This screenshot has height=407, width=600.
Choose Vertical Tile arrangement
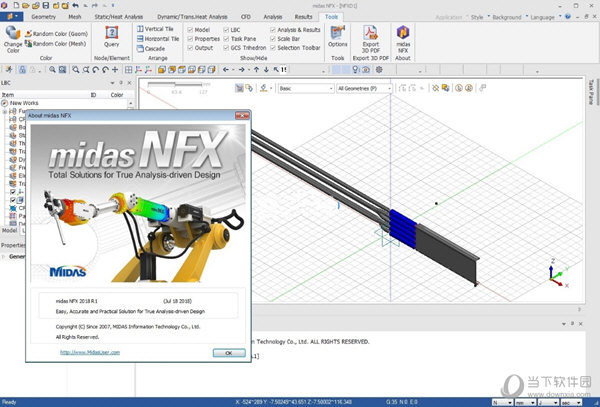159,29
